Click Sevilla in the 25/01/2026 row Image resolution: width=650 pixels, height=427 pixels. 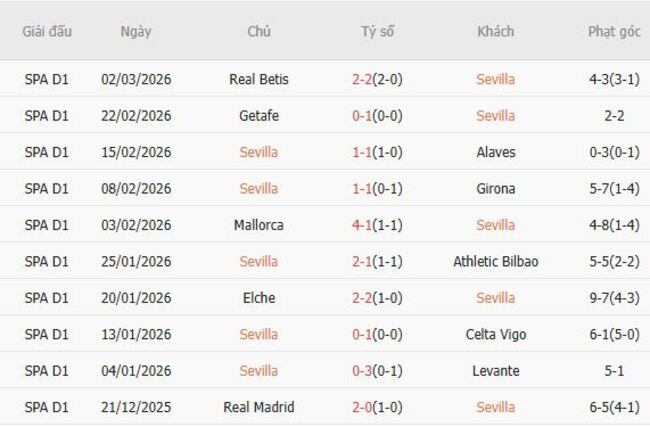[x=258, y=262]
